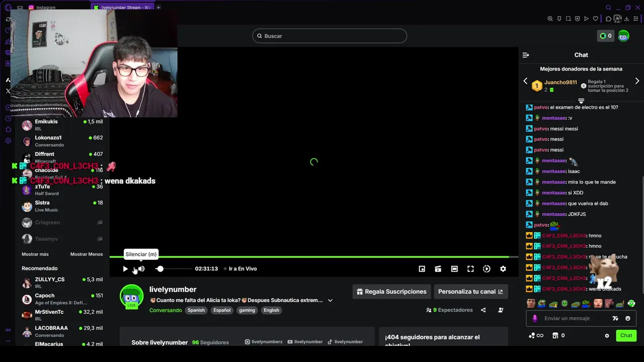Focus the 'Buscar' search field
The width and height of the screenshot is (644, 362).
tap(330, 36)
